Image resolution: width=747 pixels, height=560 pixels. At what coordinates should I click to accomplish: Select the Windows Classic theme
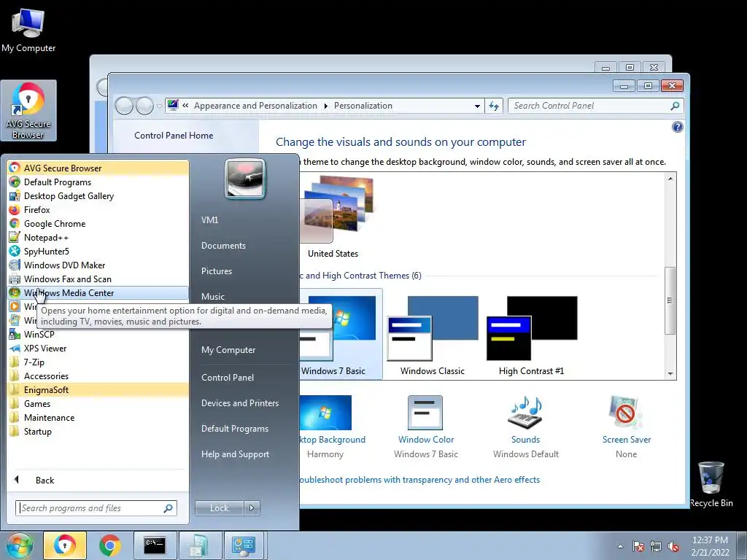coord(432,334)
